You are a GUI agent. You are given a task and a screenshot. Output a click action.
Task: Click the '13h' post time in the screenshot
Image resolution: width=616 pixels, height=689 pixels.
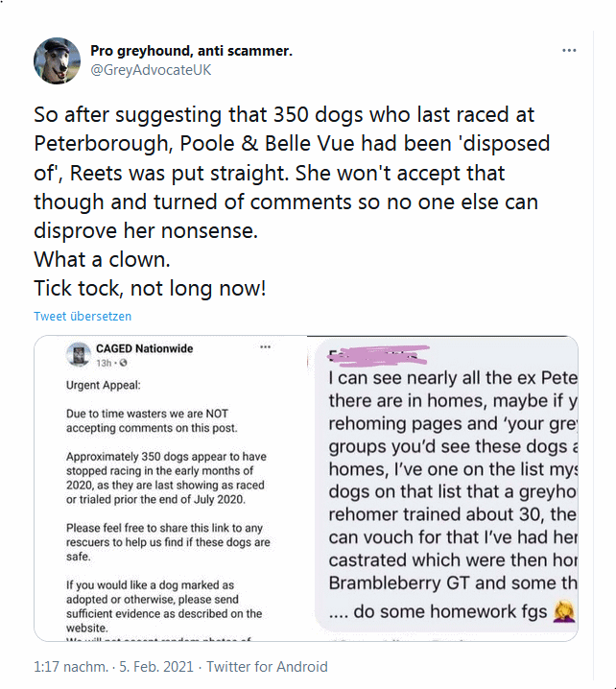tap(105, 364)
